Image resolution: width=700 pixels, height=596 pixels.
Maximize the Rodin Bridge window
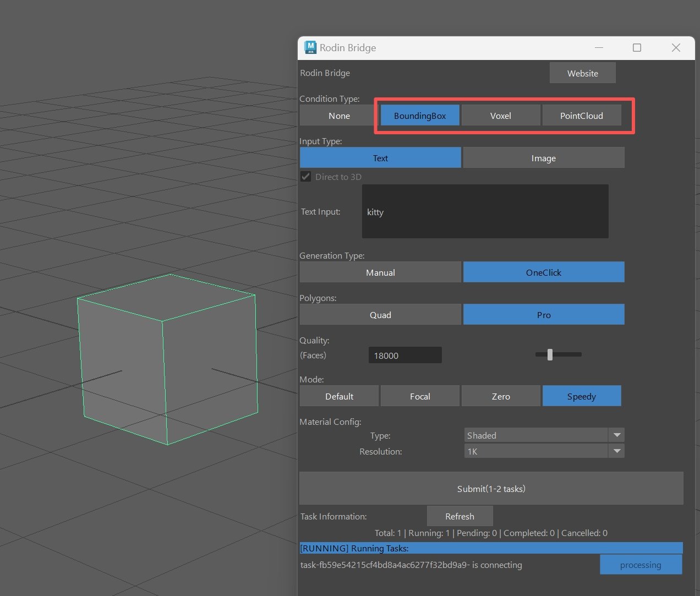tap(637, 48)
